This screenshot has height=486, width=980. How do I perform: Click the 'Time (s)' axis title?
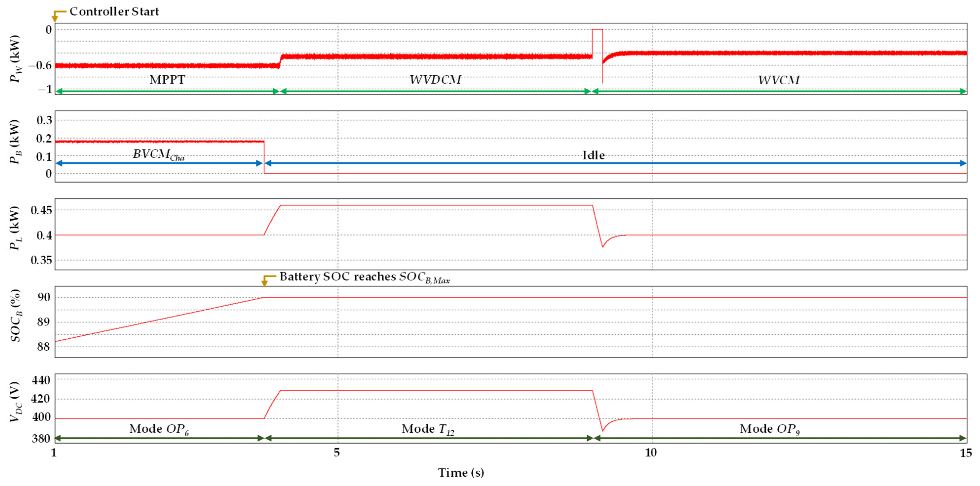click(x=461, y=473)
